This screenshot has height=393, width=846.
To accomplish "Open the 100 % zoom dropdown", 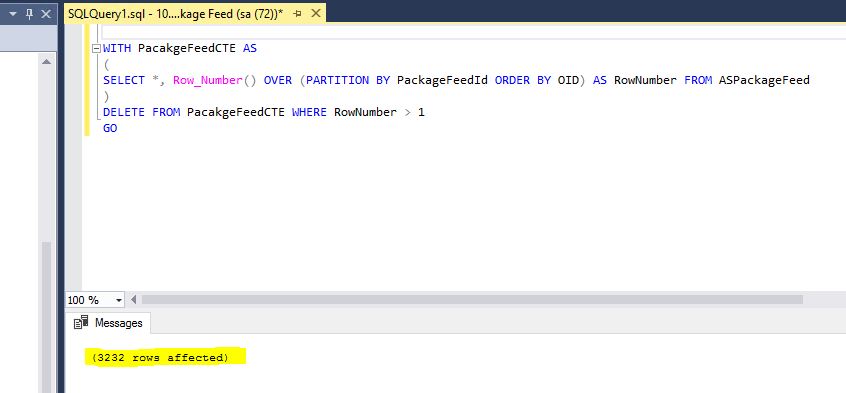I will click(x=119, y=300).
